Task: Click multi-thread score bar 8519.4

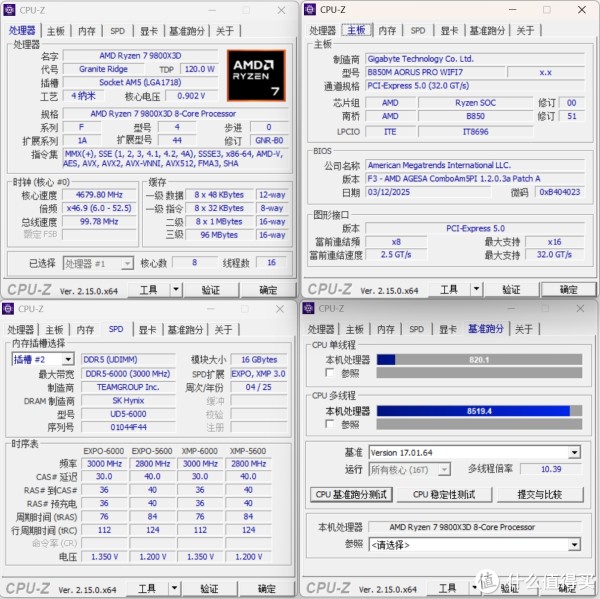Action: [479, 411]
